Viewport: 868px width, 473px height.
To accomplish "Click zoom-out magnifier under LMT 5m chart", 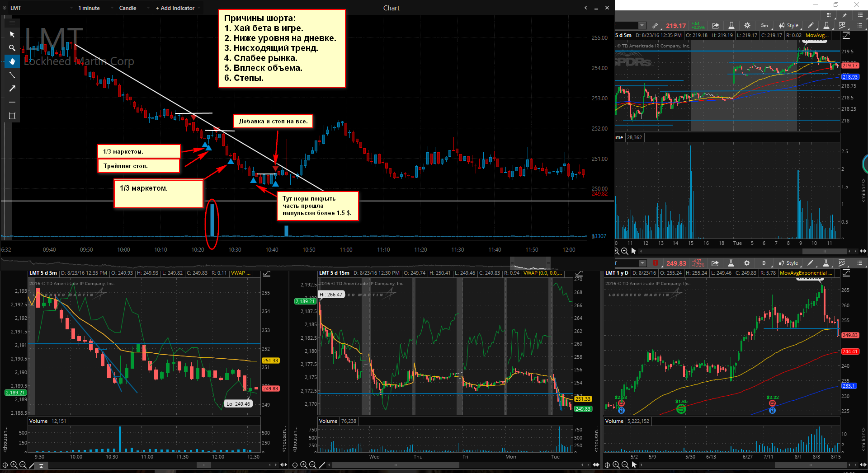I will (23, 465).
